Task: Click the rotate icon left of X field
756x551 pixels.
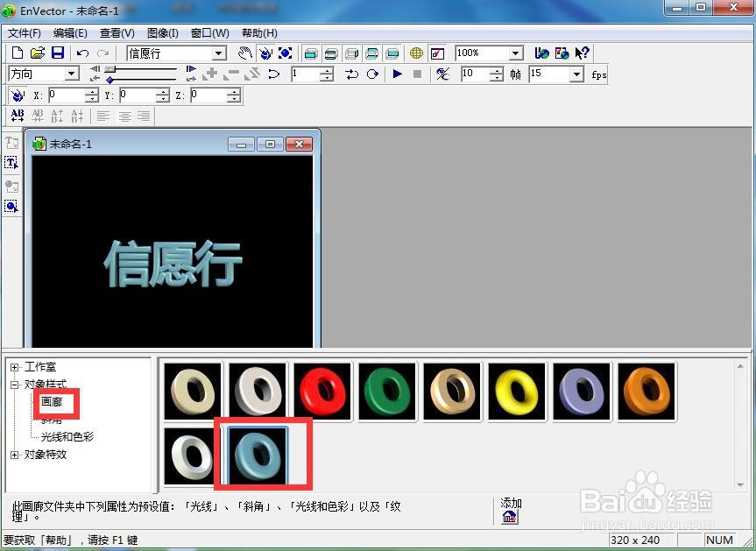Action: click(18, 95)
